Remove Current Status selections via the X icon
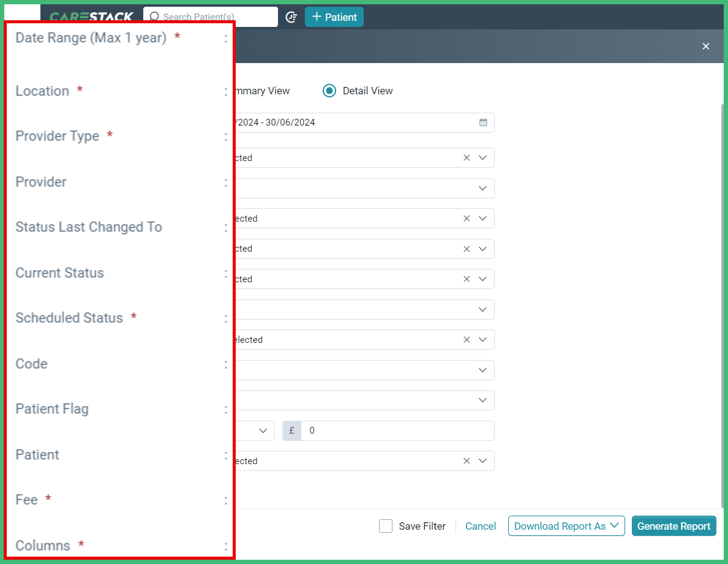This screenshot has height=564, width=728. point(466,279)
